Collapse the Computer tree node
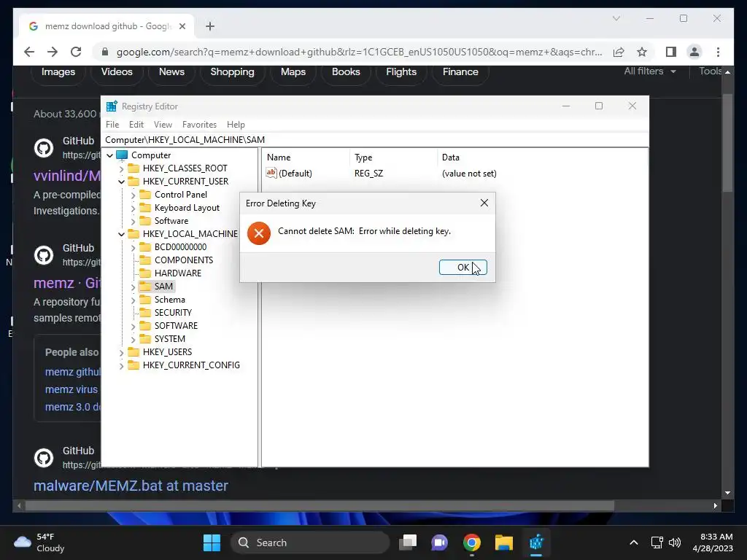 point(110,155)
